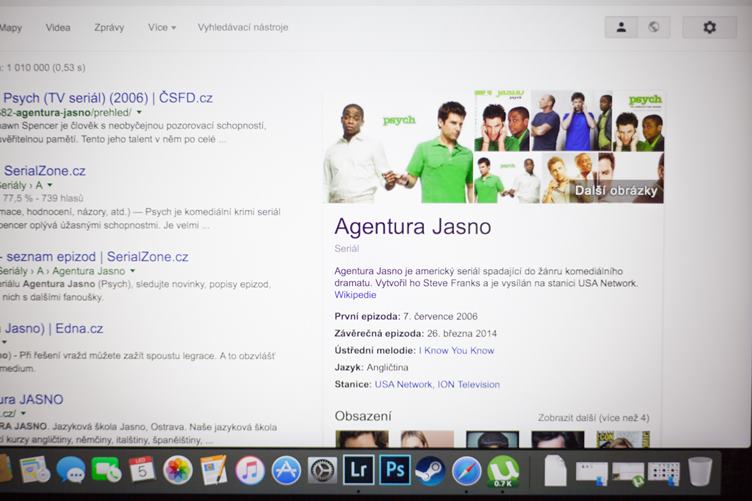Expand the arrow under the Edna.cz result
This screenshot has height=501, width=752.
point(4,342)
